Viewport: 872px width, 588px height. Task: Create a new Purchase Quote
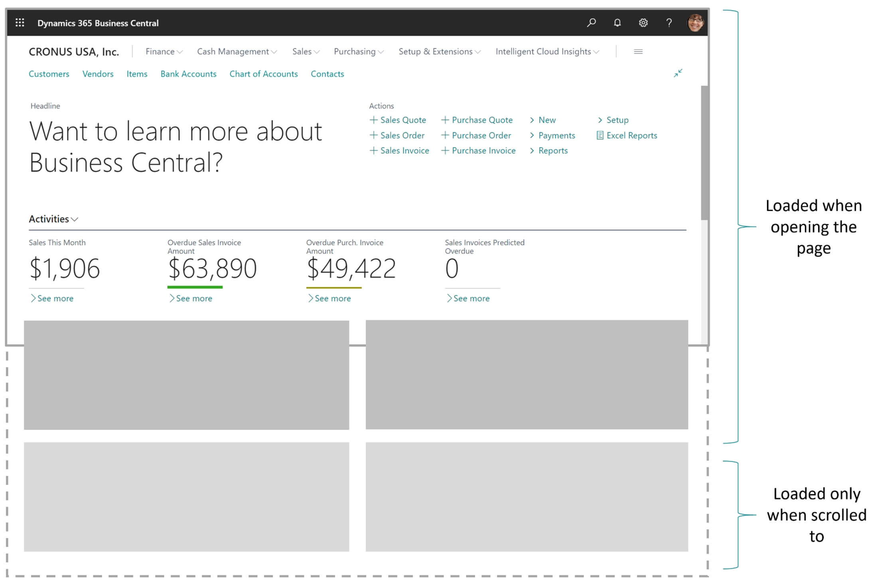point(477,120)
